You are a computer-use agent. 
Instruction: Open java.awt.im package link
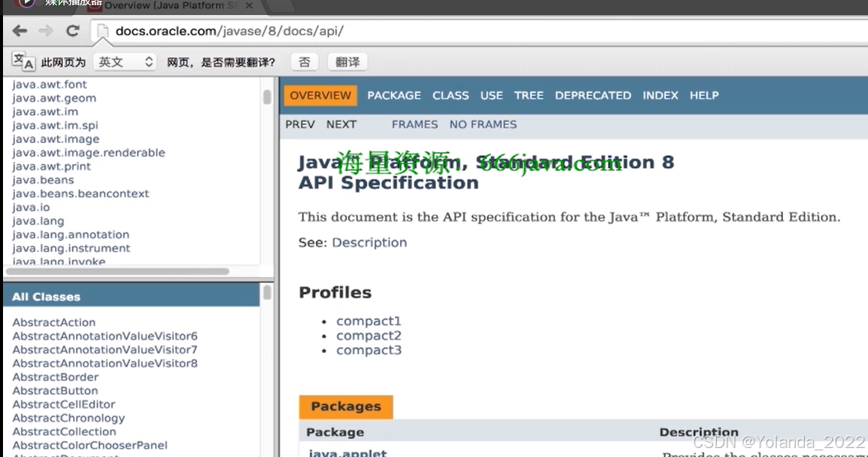coord(45,111)
